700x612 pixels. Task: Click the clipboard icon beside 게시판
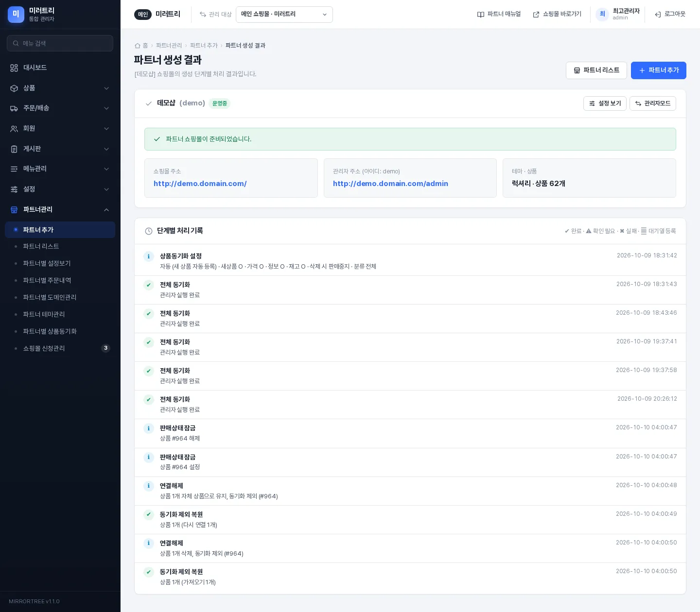[x=14, y=149]
